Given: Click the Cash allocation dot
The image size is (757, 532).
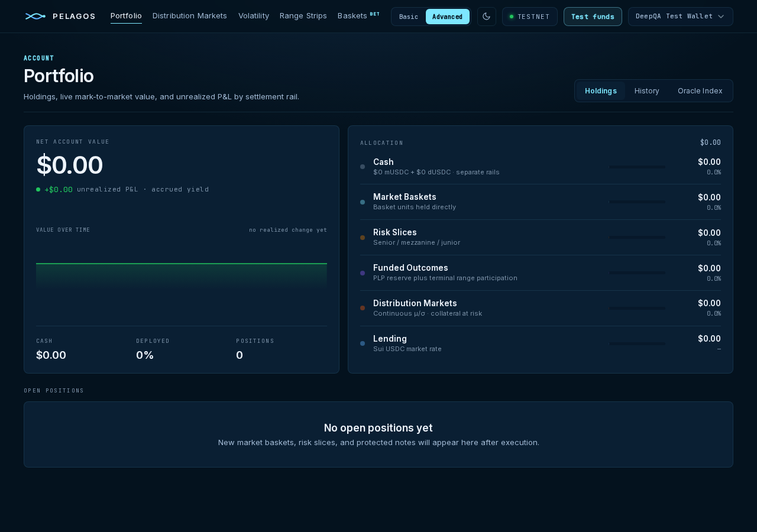Looking at the screenshot, I should click(363, 167).
